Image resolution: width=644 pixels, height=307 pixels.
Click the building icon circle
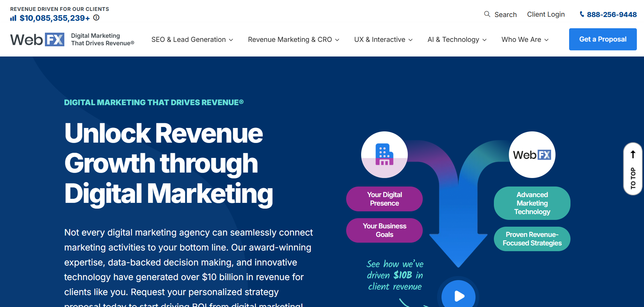click(384, 155)
